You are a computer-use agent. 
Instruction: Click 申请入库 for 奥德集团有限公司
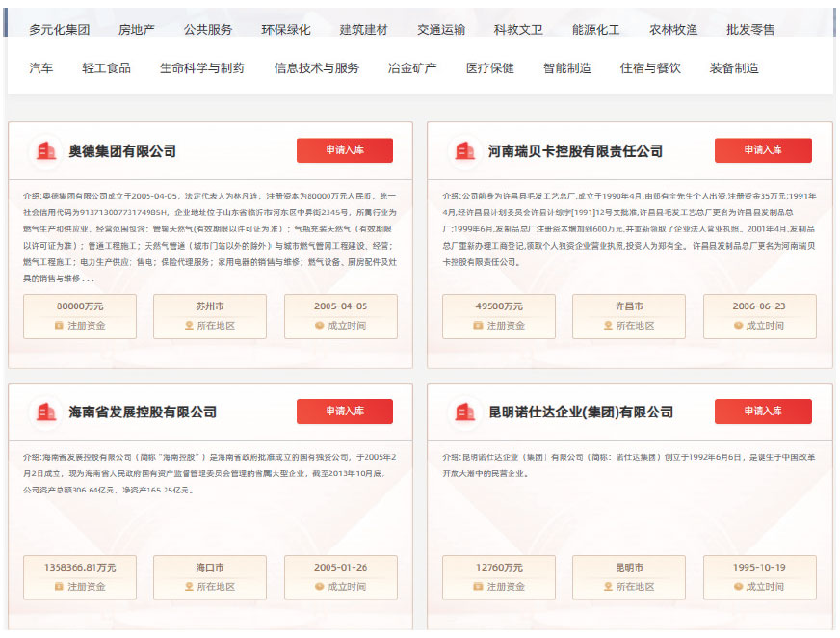345,150
